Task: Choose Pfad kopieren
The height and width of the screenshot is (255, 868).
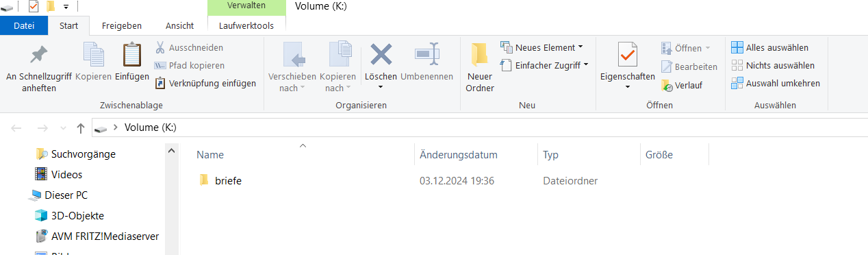Action: (x=190, y=66)
